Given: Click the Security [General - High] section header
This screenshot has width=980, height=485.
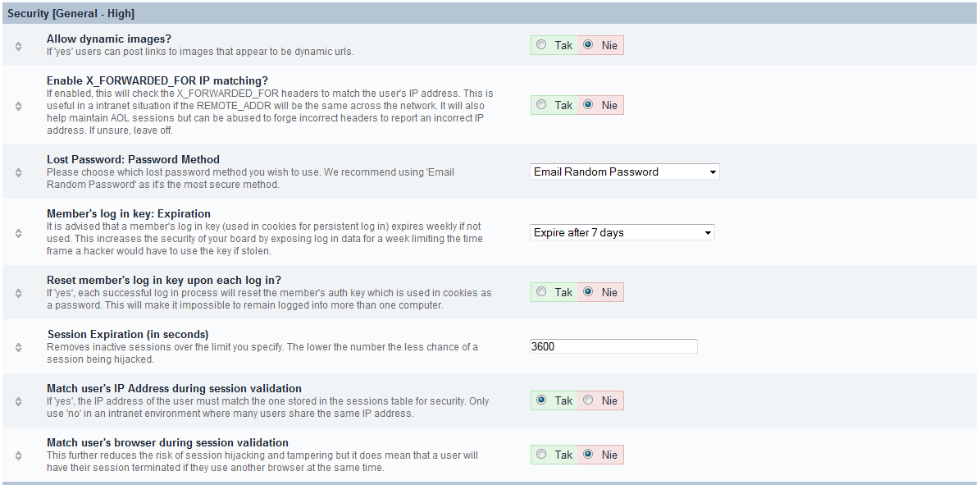Looking at the screenshot, I should pyautogui.click(x=71, y=14).
